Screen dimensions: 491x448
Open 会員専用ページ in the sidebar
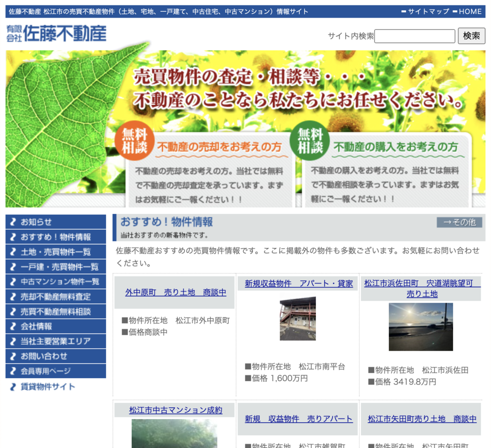pos(56,371)
